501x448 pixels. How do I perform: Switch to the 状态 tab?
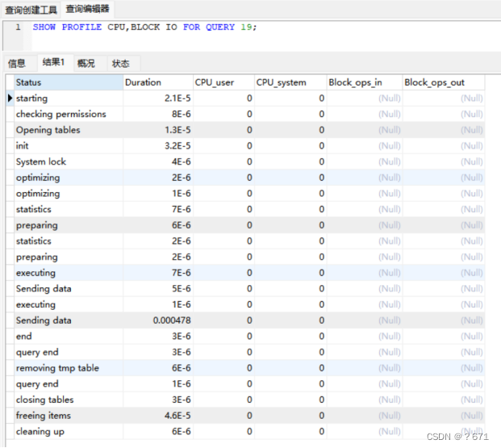(120, 63)
